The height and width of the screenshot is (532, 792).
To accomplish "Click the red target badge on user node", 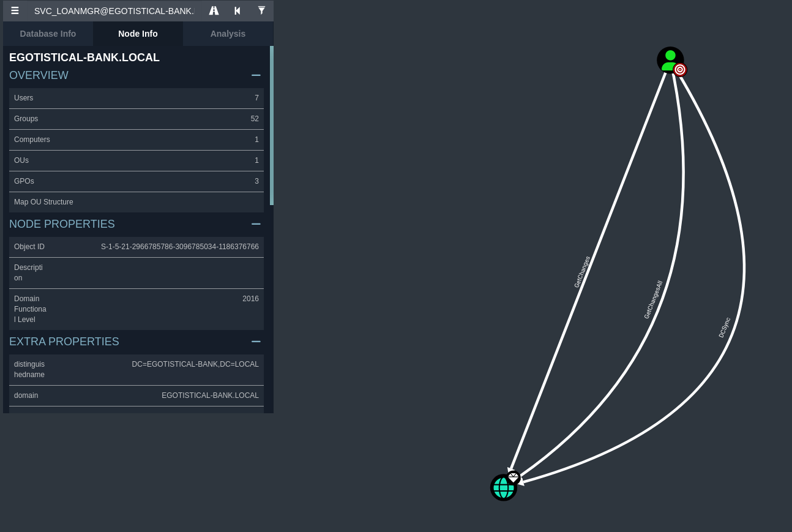I will pos(680,70).
